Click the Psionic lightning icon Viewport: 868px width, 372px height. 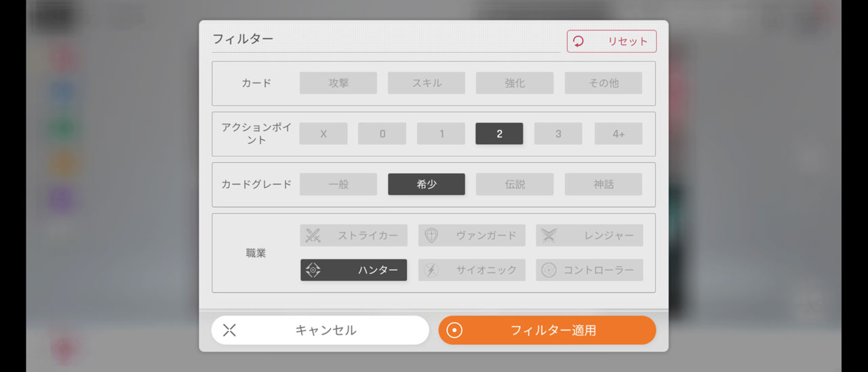tap(431, 270)
